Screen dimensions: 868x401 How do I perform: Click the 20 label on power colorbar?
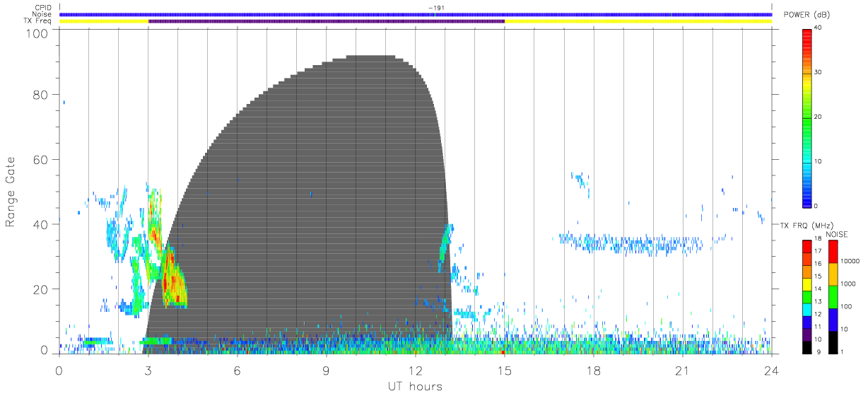tap(816, 117)
